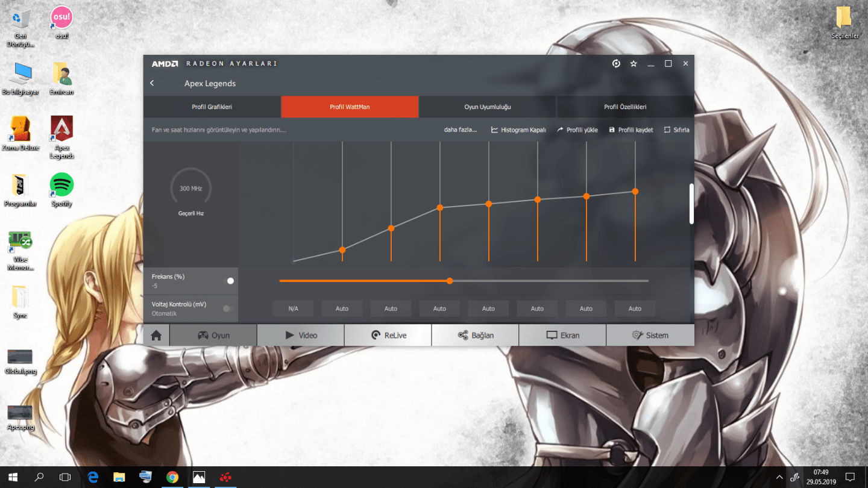Go to the Oyun section

click(213, 336)
